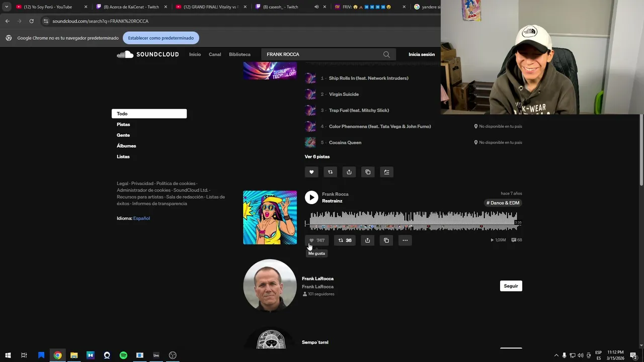Open the Política de cookies link
Viewport: 644px width, 362px height.
pos(176,184)
